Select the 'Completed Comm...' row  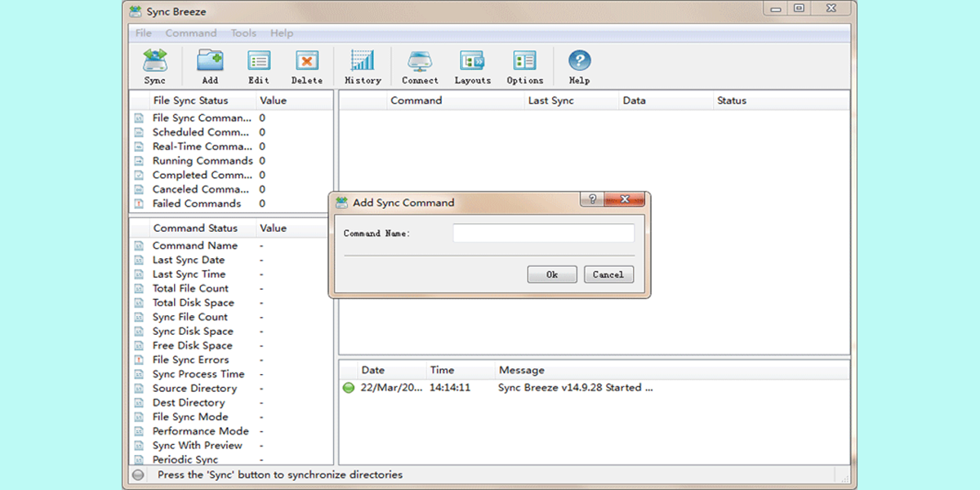point(232,175)
